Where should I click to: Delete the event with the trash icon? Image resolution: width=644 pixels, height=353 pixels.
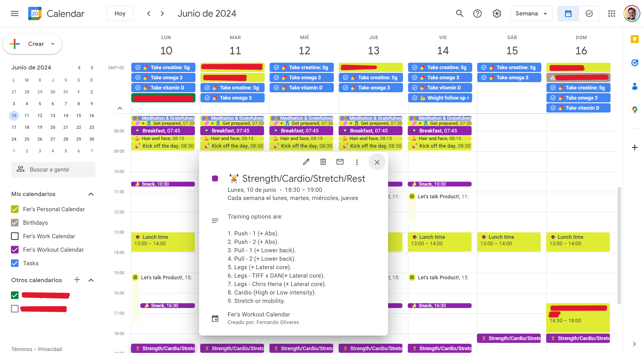tap(323, 162)
